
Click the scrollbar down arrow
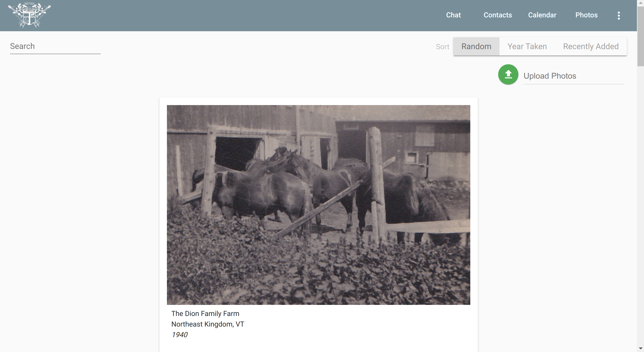tap(640, 348)
